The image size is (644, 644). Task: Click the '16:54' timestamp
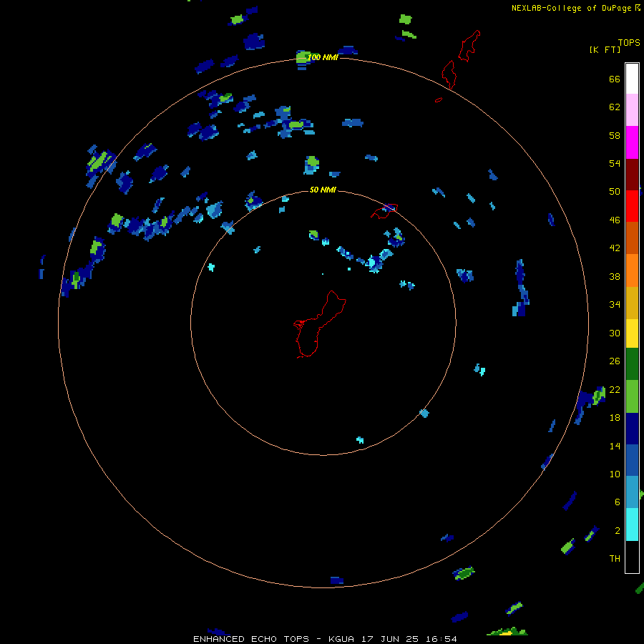440,639
